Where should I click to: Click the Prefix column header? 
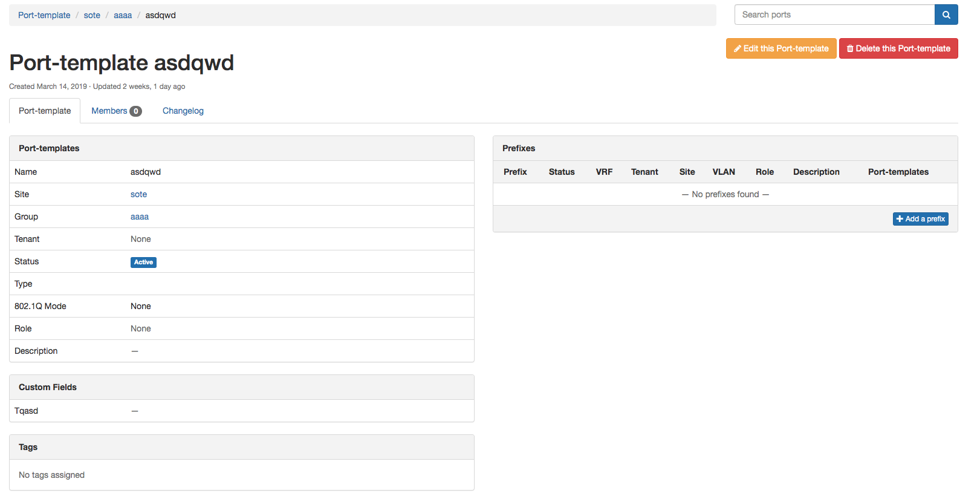pos(515,172)
